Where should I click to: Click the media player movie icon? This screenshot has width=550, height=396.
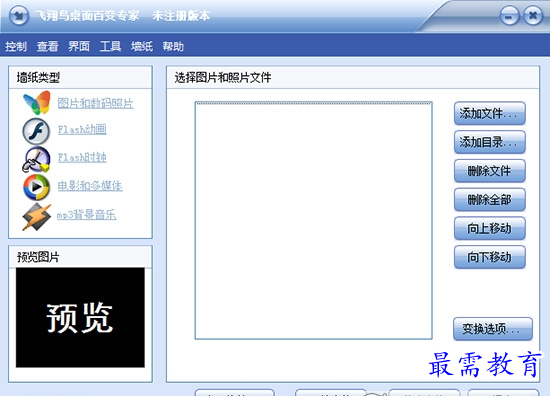coord(36,187)
